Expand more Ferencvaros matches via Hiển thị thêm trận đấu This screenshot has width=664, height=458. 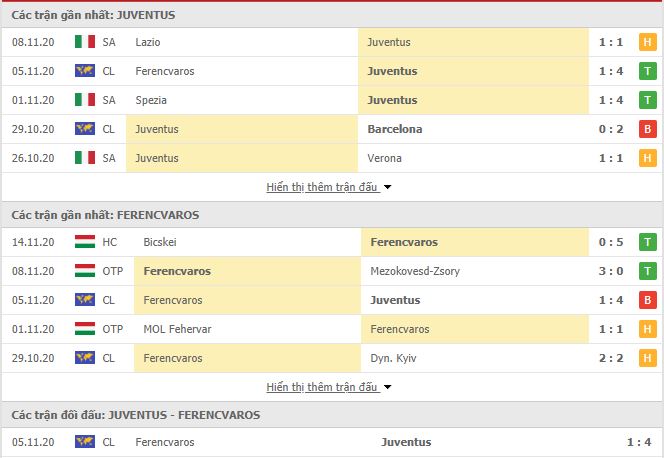pos(322,387)
